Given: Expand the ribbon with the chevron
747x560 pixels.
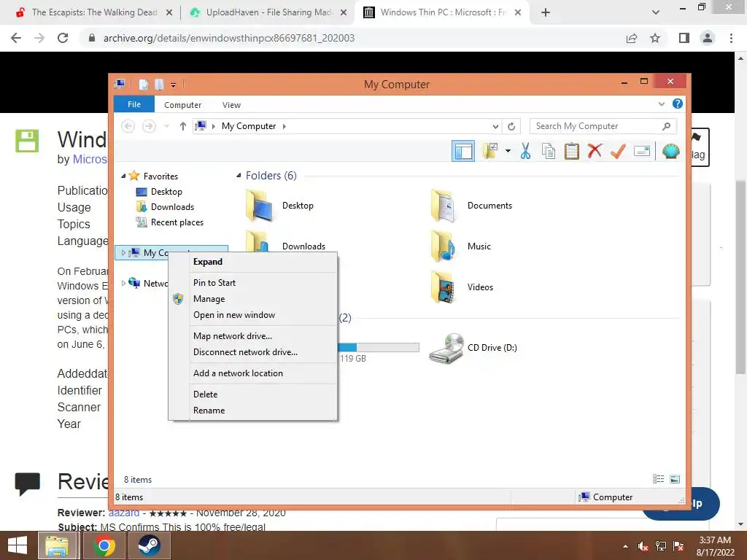Looking at the screenshot, I should (661, 104).
